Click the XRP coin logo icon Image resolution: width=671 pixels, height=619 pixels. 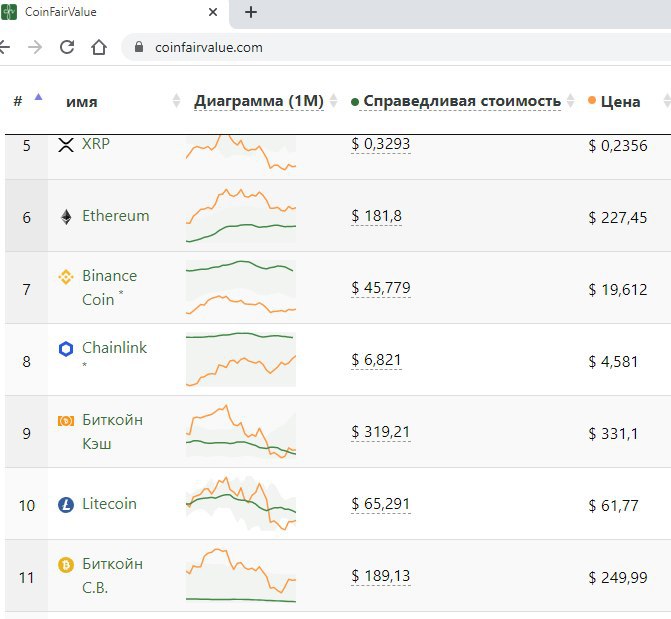[x=66, y=145]
